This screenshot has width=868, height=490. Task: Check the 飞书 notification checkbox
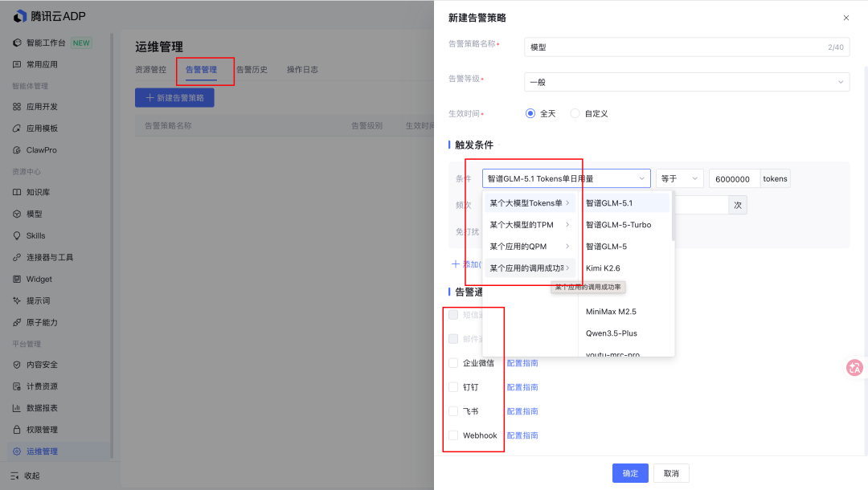[x=453, y=411]
